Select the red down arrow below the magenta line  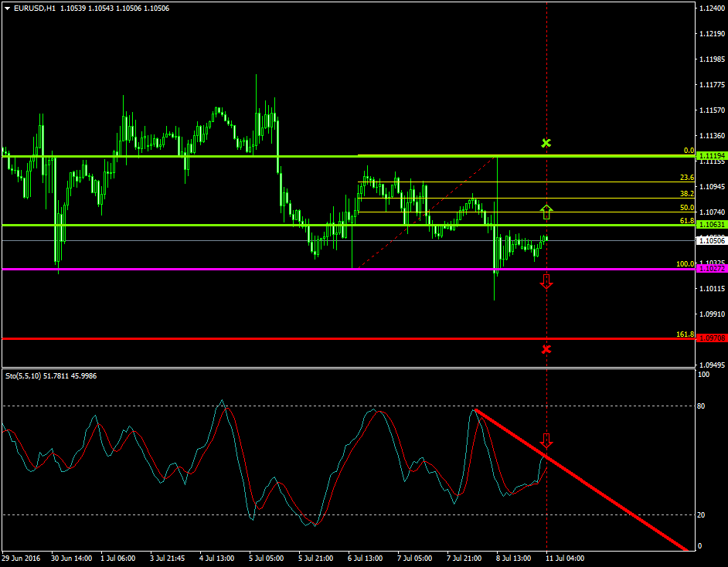click(546, 281)
